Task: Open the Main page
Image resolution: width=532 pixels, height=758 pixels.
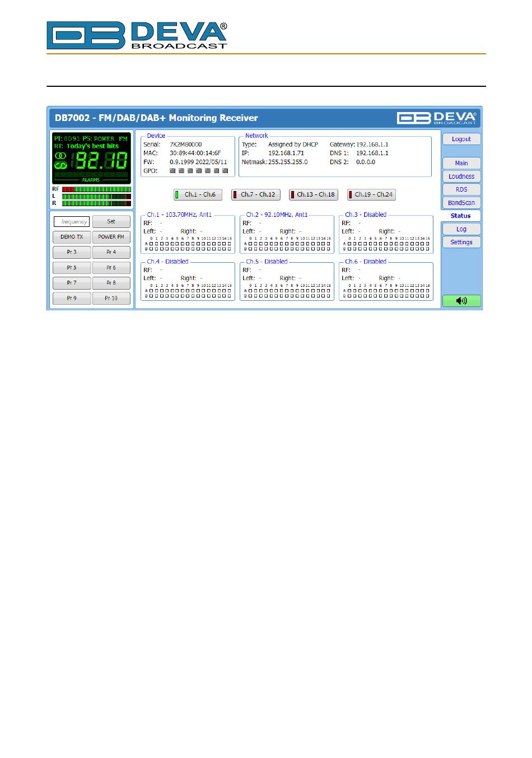Action: [461, 163]
